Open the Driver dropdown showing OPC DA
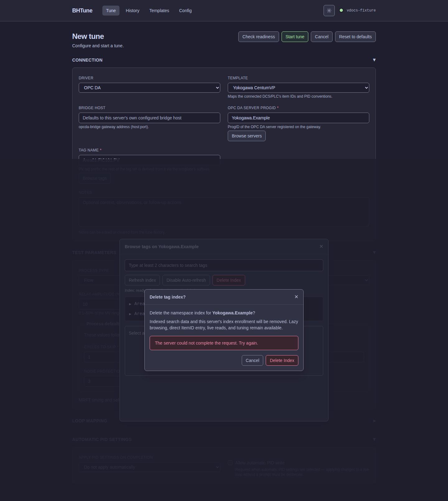448x501 pixels. point(149,88)
